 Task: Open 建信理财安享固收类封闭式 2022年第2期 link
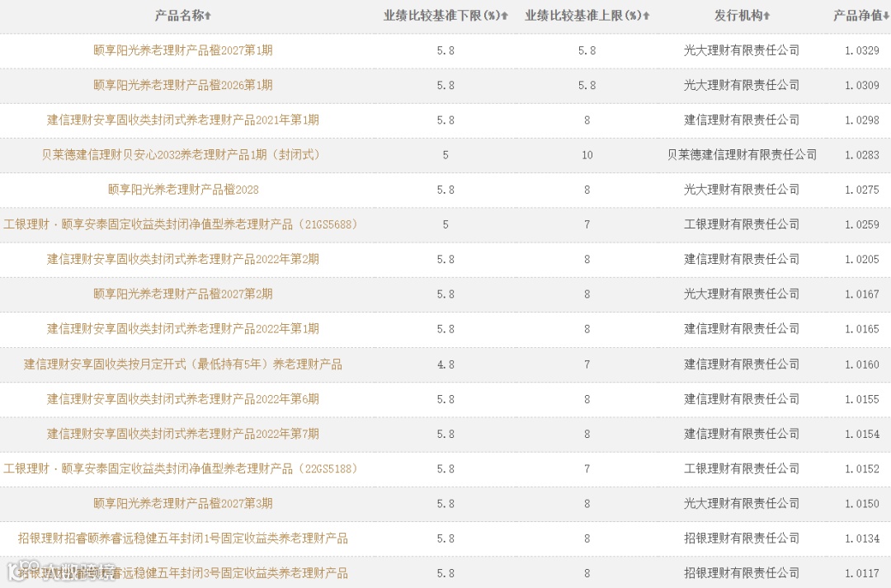click(183, 259)
